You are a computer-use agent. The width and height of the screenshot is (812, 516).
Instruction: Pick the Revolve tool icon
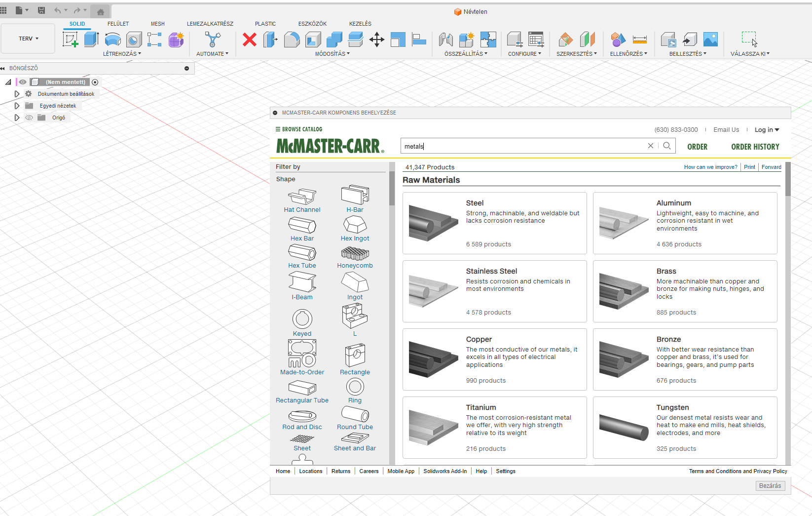[113, 40]
